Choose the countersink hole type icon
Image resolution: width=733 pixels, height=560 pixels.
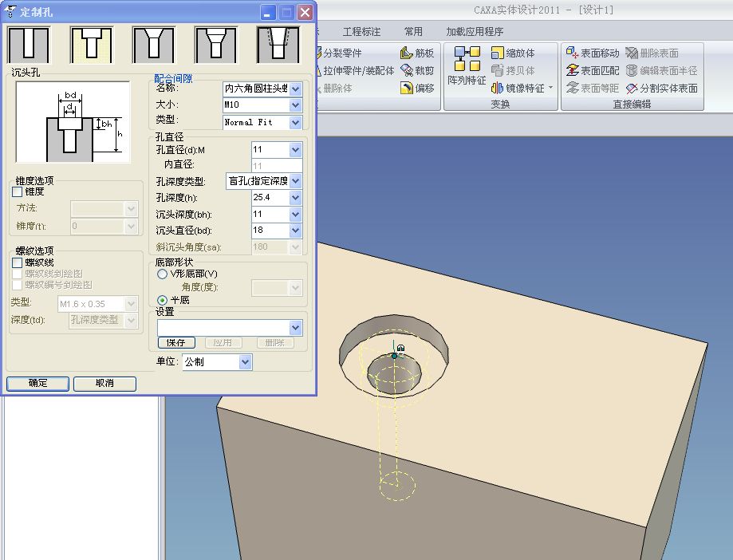[x=153, y=45]
